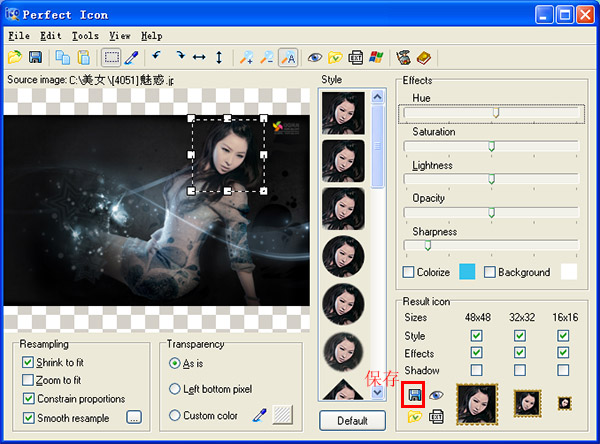Screen dimensions: 600x444
Task: Click the 16x16 result icon preview
Action: [x=564, y=403]
